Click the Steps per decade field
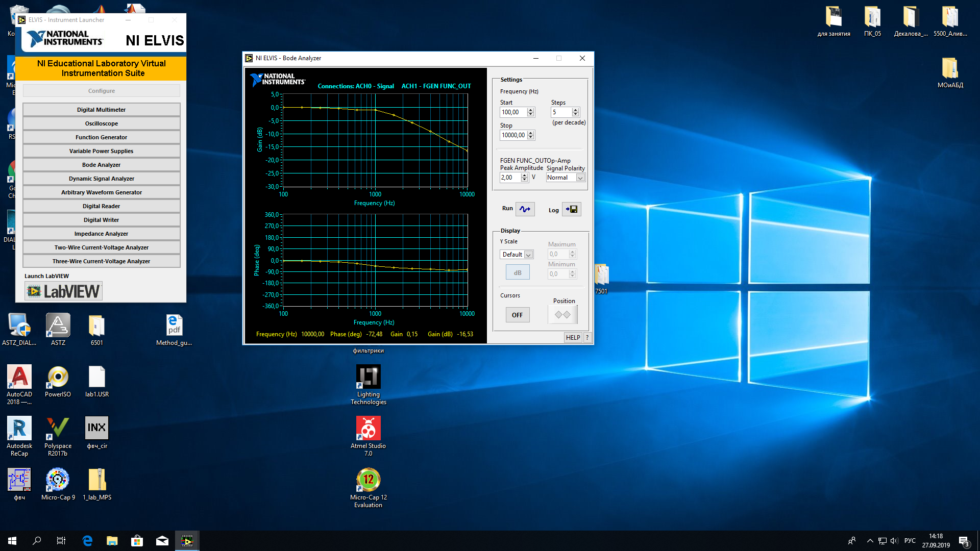980x551 pixels. pyautogui.click(x=561, y=112)
